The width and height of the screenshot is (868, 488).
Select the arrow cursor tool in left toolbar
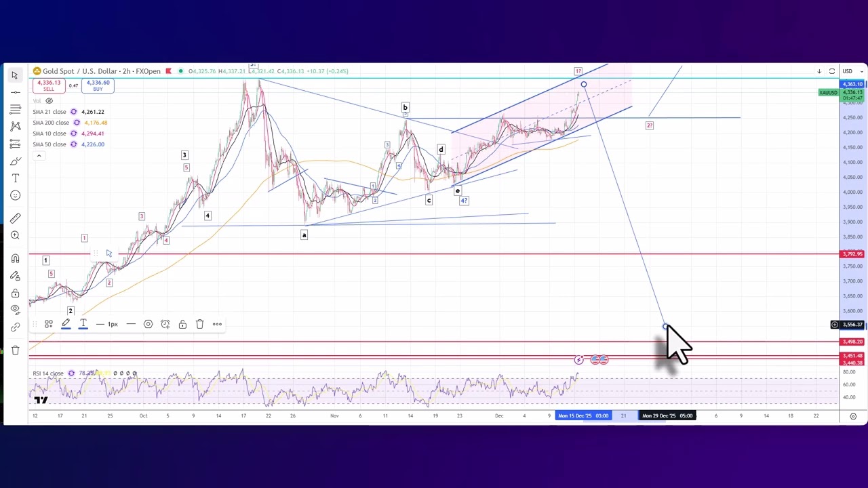coord(15,75)
